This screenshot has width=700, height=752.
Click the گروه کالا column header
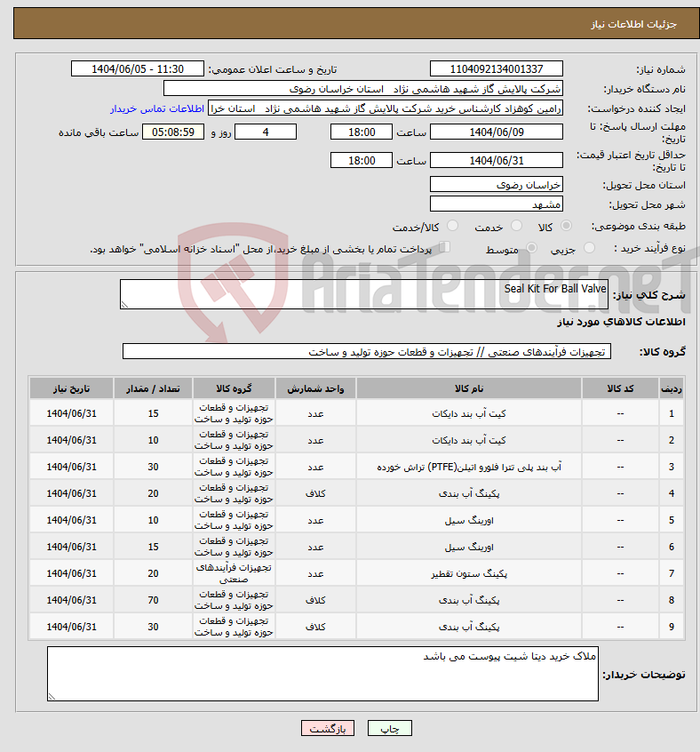click(x=234, y=388)
